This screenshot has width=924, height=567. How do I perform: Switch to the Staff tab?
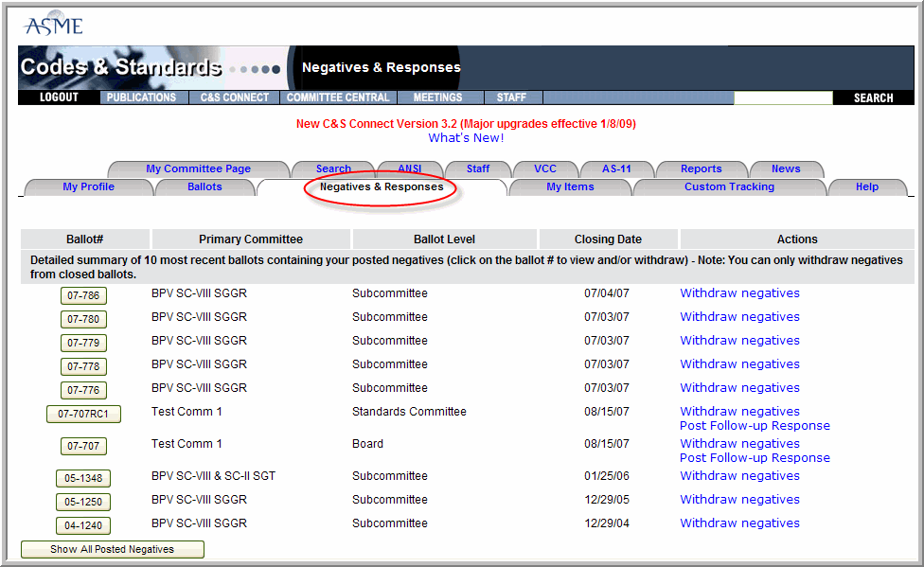(x=478, y=168)
